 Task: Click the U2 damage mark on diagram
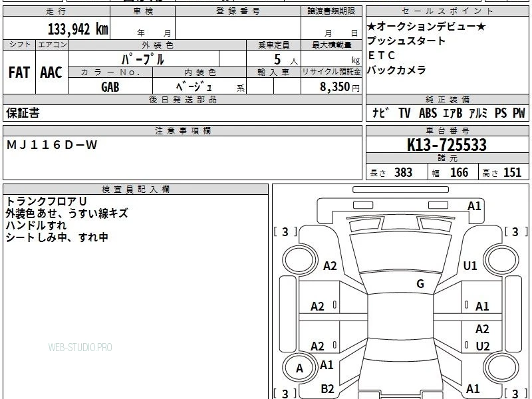click(483, 346)
